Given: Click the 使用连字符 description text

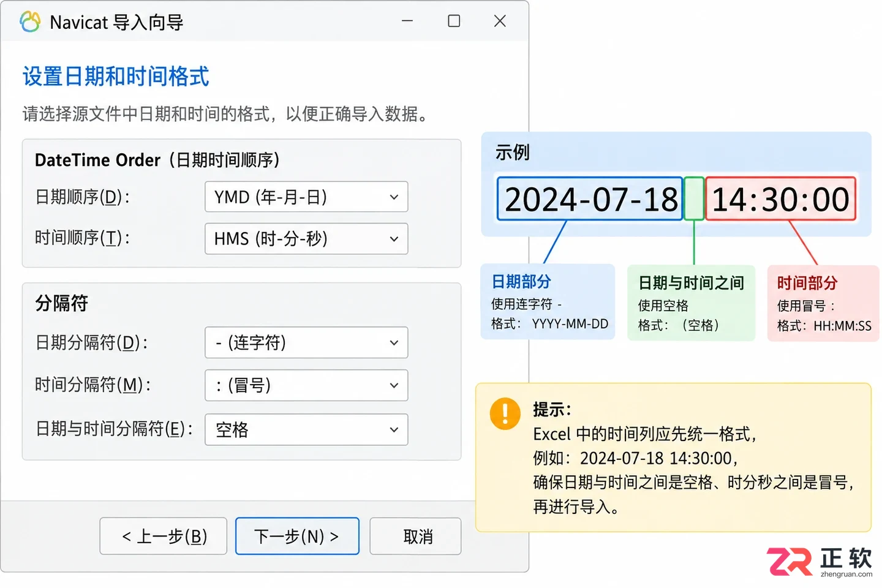Looking at the screenshot, I should point(526,304).
